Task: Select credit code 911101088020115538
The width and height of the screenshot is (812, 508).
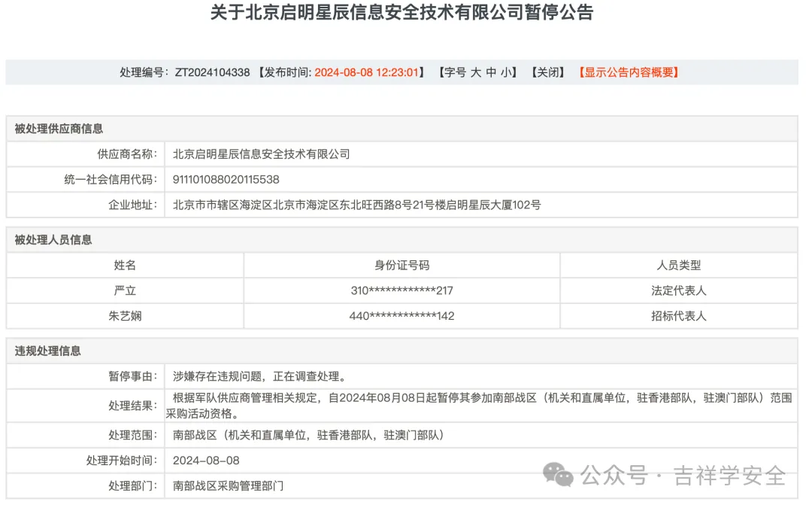Action: [226, 179]
